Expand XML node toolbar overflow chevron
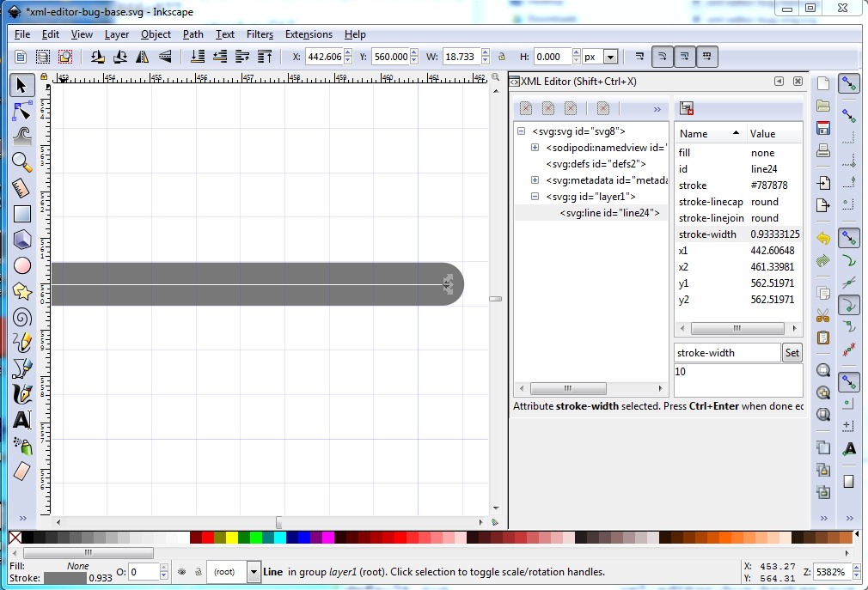Screen dimensions: 868x590 (657, 109)
